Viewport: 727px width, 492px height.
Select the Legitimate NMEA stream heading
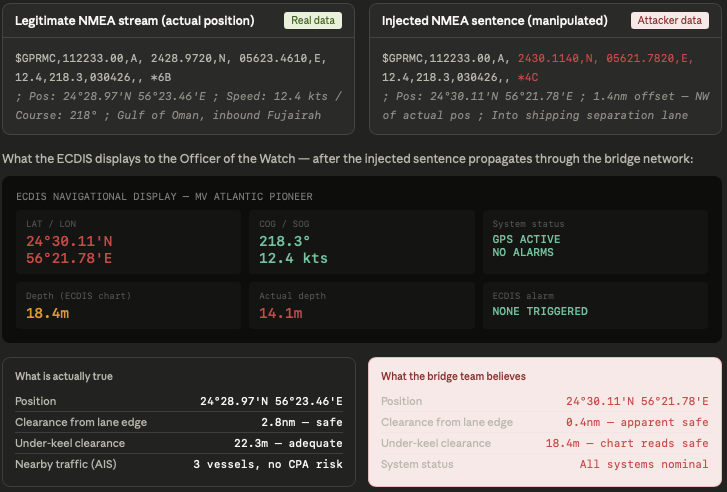tap(134, 21)
